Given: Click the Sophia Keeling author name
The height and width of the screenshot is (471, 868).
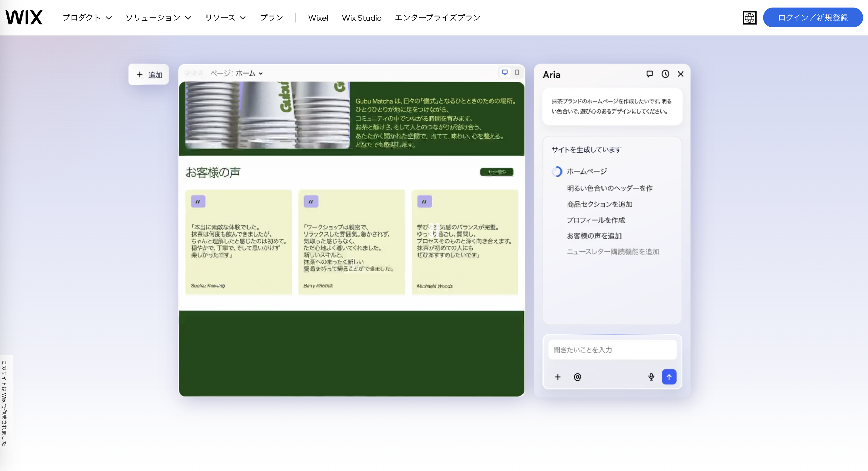Looking at the screenshot, I should (x=208, y=286).
